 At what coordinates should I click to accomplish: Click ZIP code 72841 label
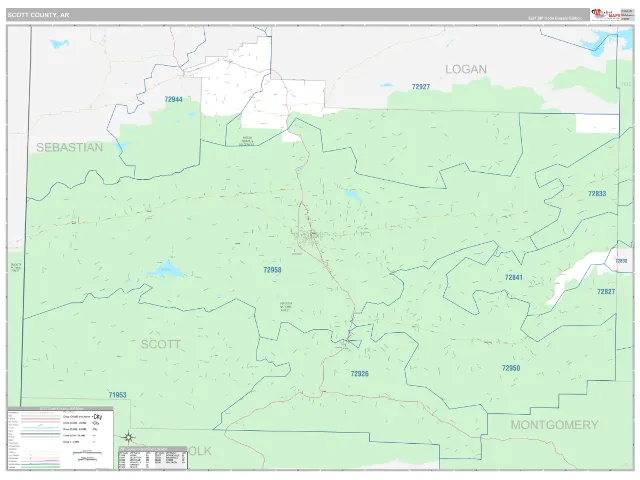[x=513, y=278]
